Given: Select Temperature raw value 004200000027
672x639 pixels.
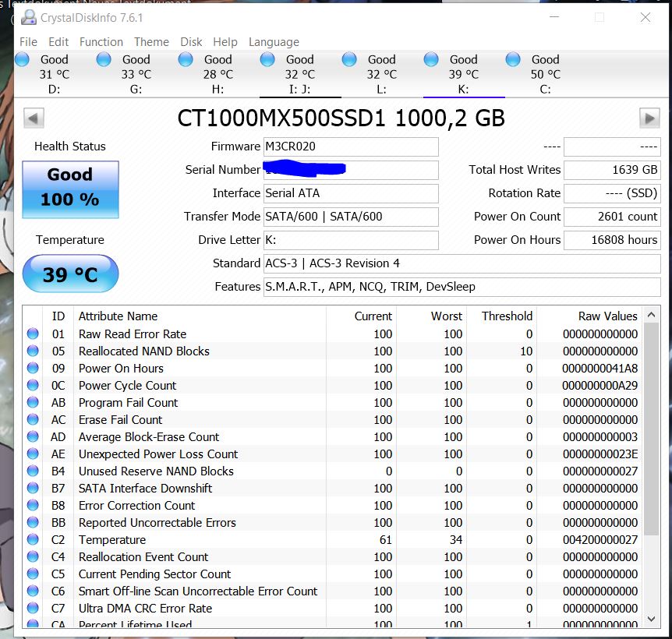Looking at the screenshot, I should pos(600,539).
